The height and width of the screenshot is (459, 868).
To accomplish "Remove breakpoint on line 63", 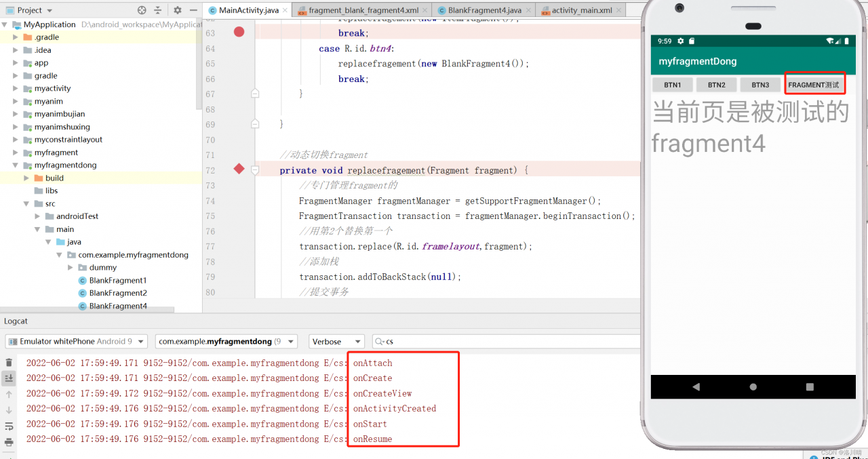I will pos(239,32).
